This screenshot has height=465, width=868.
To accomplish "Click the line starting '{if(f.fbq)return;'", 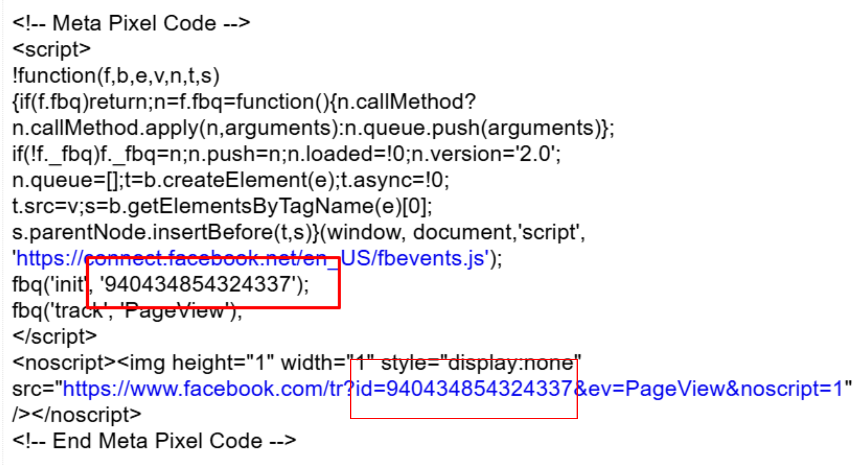I will pyautogui.click(x=244, y=102).
